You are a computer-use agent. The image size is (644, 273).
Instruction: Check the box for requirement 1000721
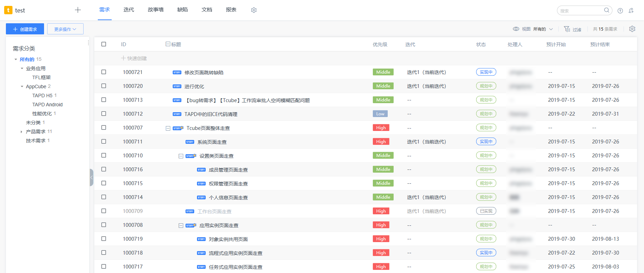pos(104,72)
